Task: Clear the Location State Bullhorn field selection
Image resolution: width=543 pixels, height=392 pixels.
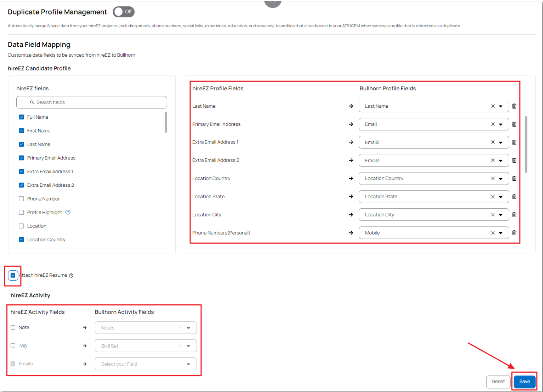Action: 493,196
